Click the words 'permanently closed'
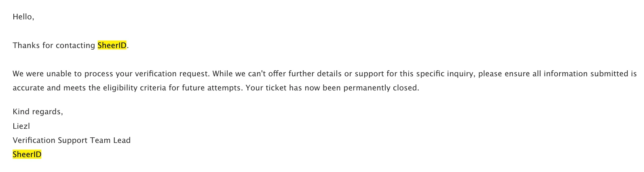 coord(381,88)
